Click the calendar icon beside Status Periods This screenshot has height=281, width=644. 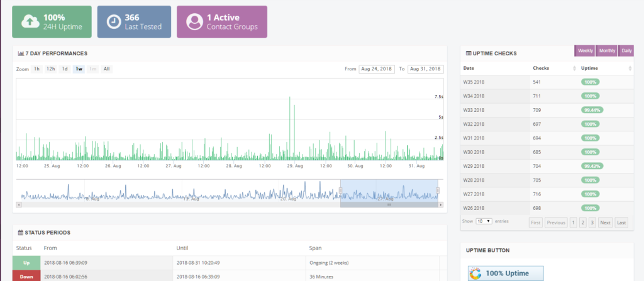21,233
